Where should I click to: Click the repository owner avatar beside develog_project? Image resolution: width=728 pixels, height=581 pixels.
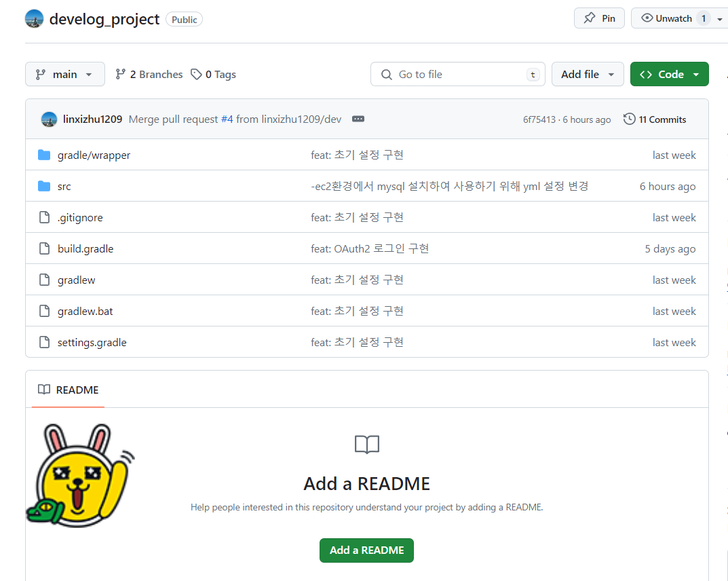click(34, 19)
